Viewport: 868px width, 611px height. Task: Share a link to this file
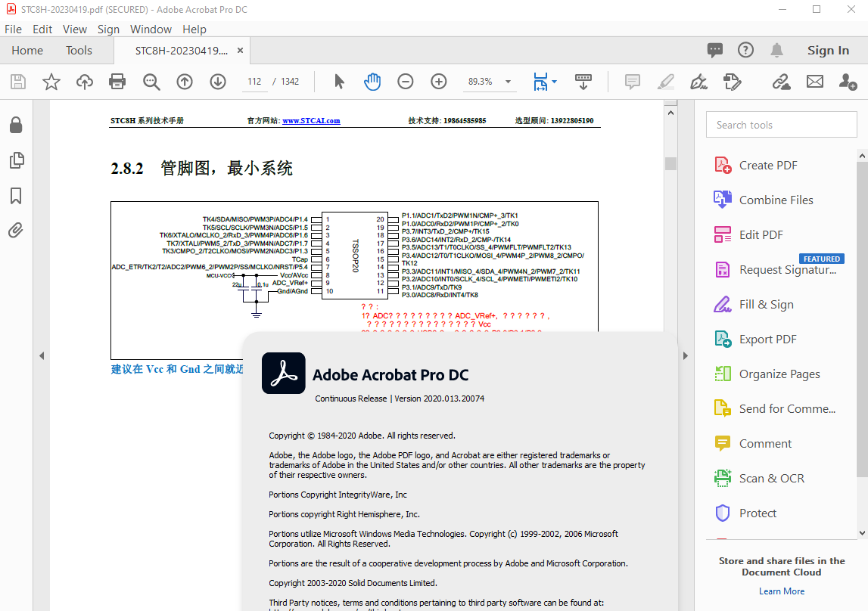(781, 82)
